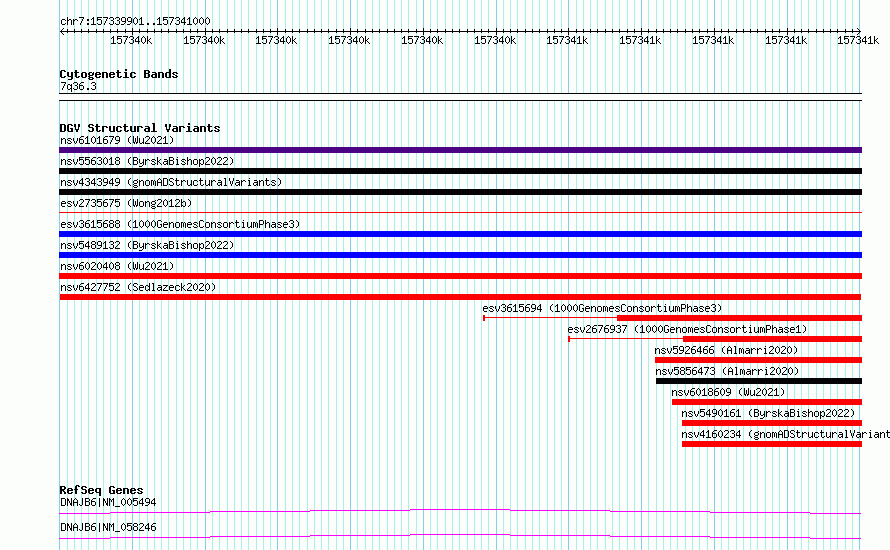Open the nsv6018609 (Wu2021) label
Viewport: 890px width, 550px height.
[728, 392]
